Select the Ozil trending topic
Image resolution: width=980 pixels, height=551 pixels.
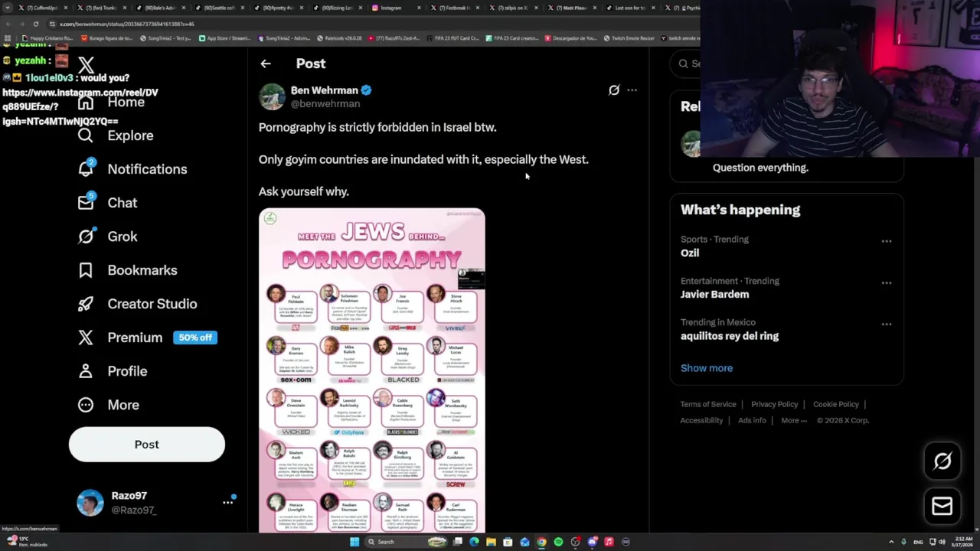(690, 253)
